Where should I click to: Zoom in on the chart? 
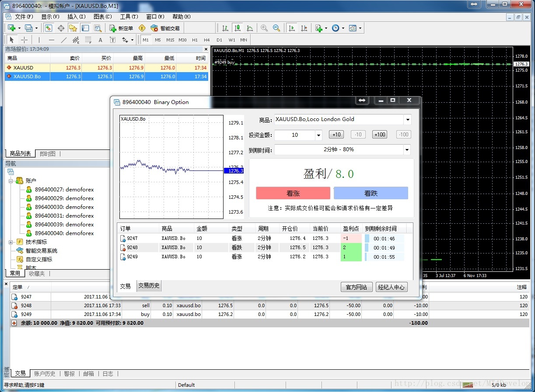point(264,28)
